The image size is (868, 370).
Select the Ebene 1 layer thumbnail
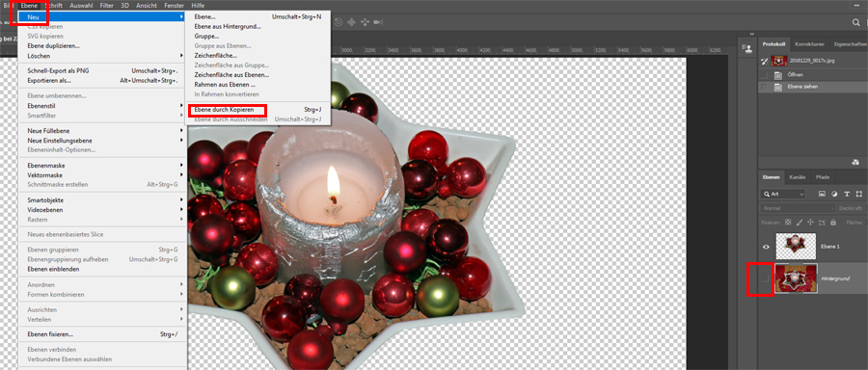pyautogui.click(x=796, y=246)
